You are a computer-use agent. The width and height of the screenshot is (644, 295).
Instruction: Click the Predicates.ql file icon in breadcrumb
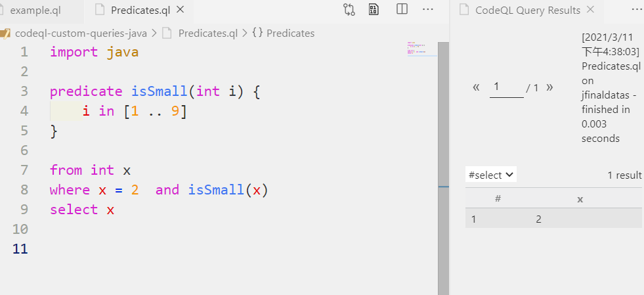(167, 34)
